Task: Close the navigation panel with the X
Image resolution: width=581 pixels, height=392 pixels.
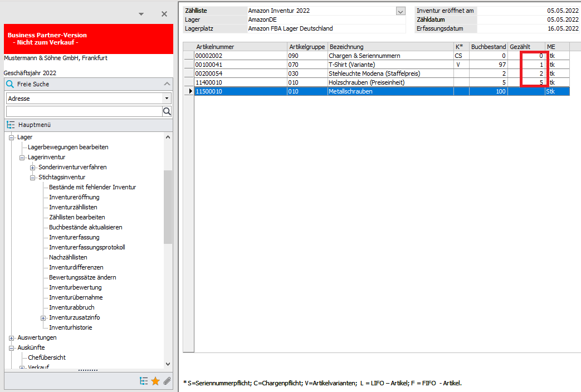Action: coord(164,14)
